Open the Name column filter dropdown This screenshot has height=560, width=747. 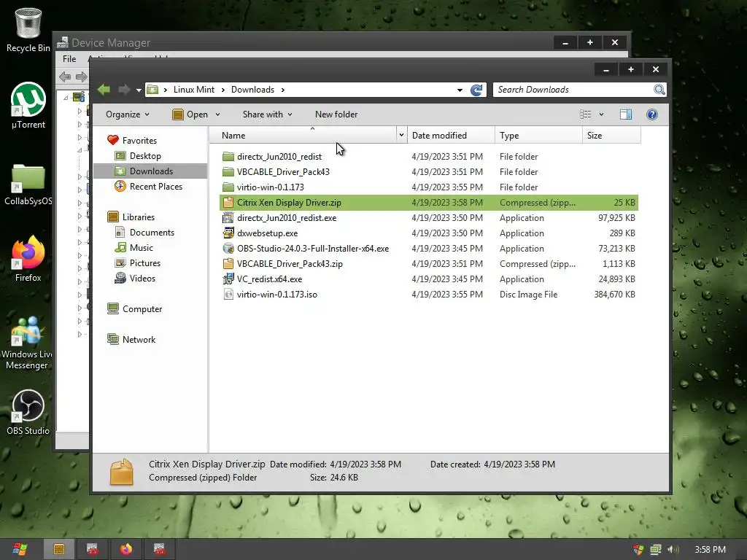pos(401,135)
